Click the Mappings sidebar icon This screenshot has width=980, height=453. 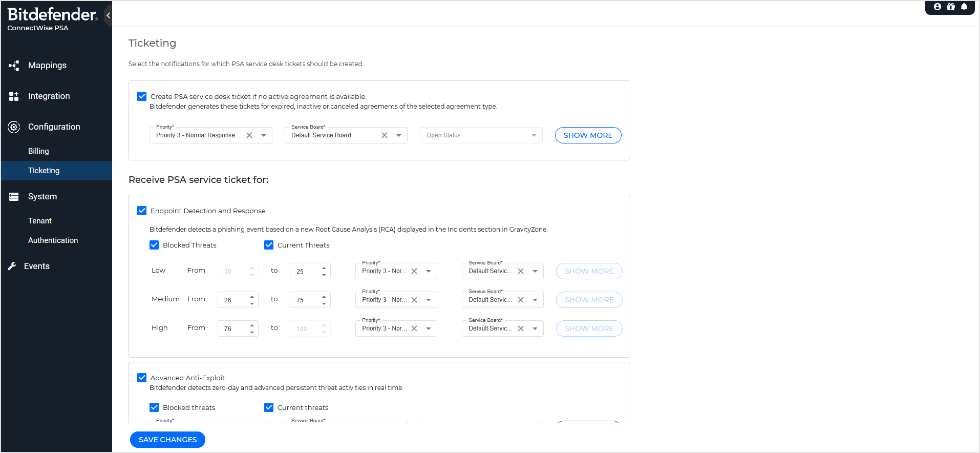click(14, 66)
